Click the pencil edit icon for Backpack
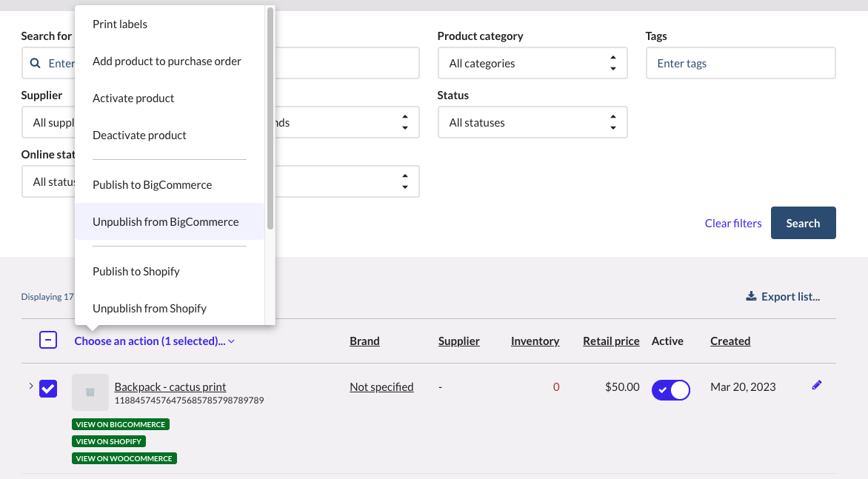This screenshot has width=868, height=479. tap(817, 385)
